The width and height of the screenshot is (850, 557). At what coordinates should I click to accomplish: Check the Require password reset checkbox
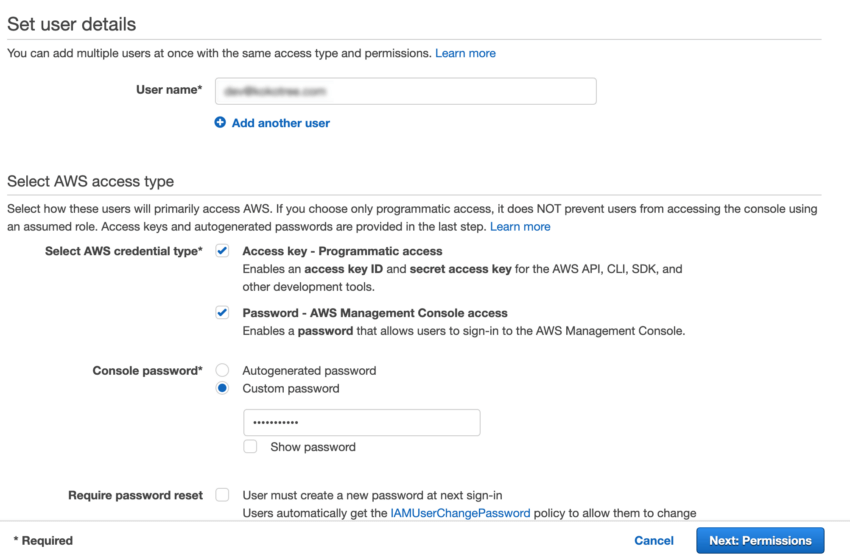coord(222,495)
